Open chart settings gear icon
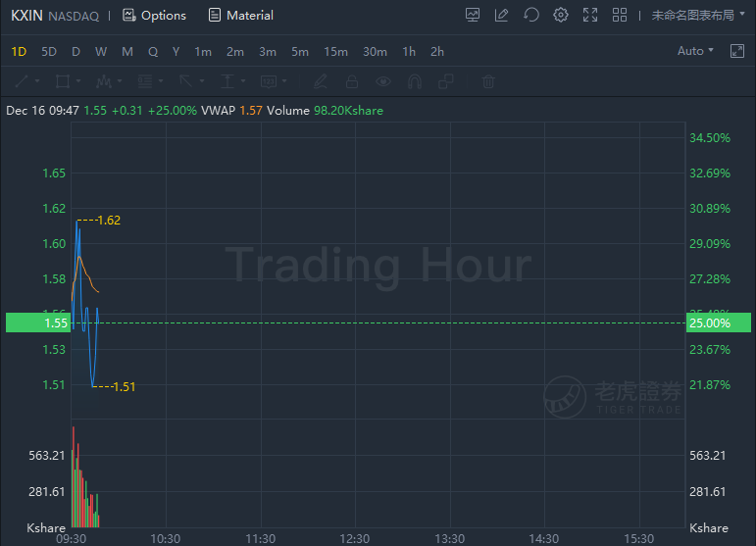 click(x=560, y=16)
